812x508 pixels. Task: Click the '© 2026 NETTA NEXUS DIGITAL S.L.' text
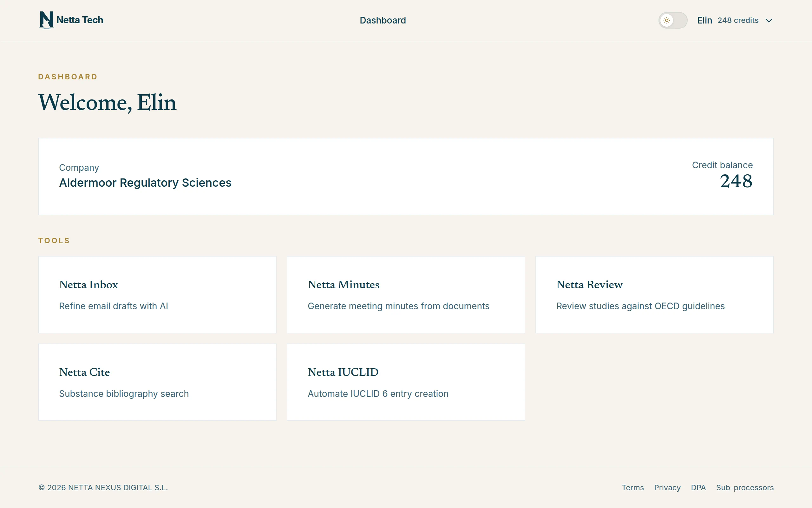pos(103,487)
